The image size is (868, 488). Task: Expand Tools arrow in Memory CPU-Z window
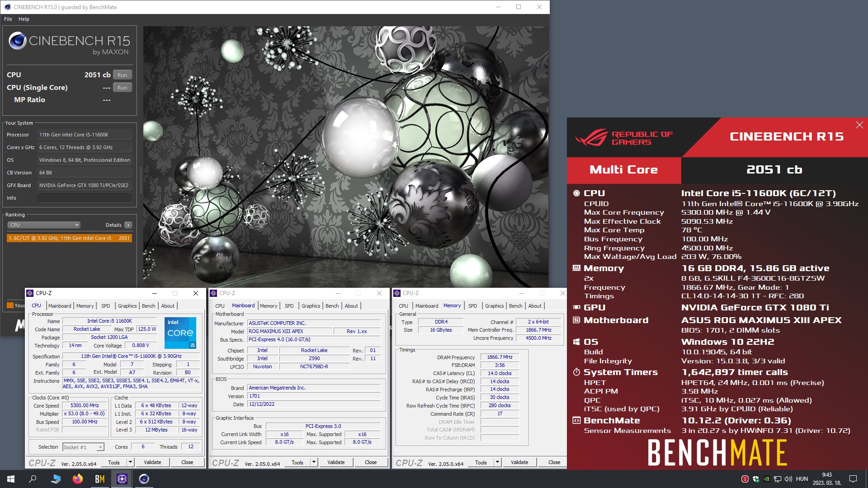pos(497,462)
